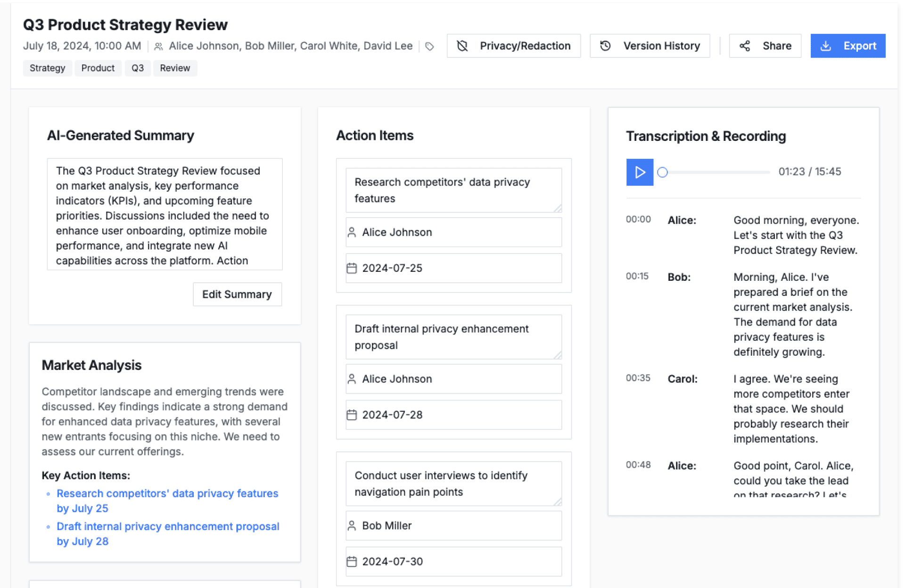
Task: Click calendar icon next to 2024-07-30
Action: click(352, 561)
